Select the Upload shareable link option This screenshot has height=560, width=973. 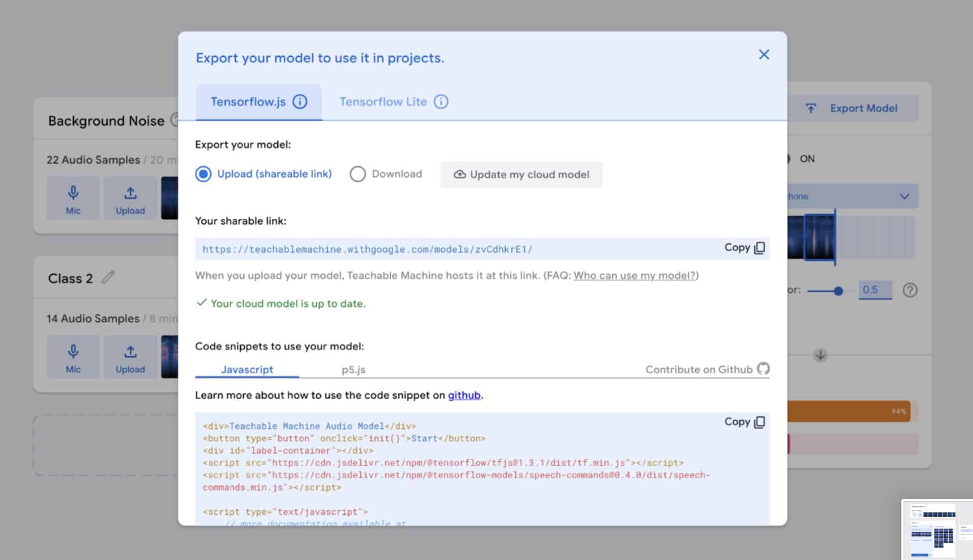tap(203, 174)
